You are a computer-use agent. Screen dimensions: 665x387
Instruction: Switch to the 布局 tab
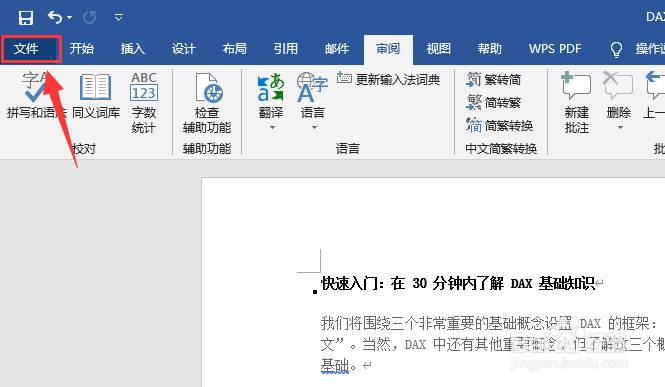coord(235,49)
